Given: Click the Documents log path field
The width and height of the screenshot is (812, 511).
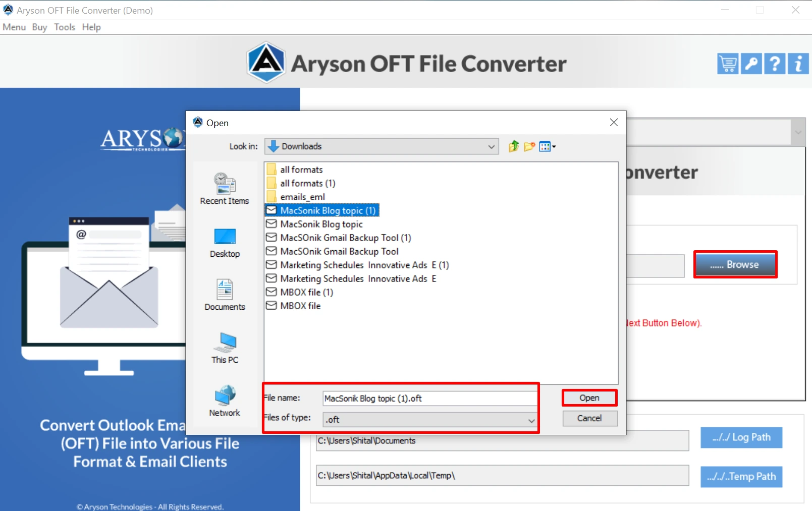Looking at the screenshot, I should click(x=503, y=440).
